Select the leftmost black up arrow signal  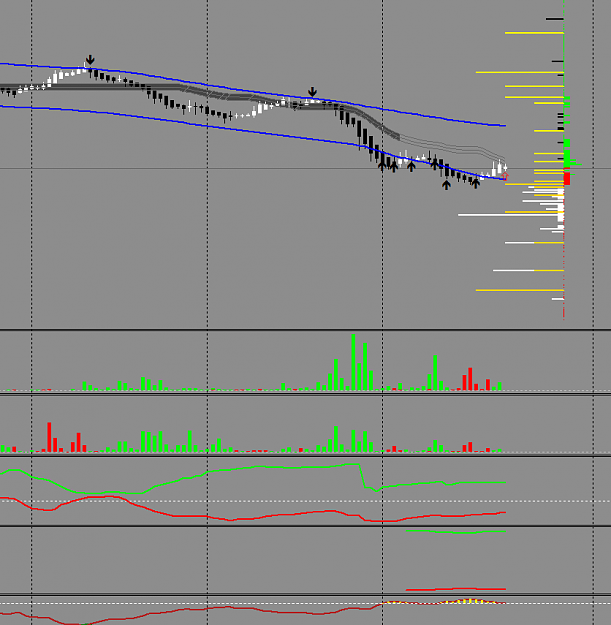tap(382, 166)
